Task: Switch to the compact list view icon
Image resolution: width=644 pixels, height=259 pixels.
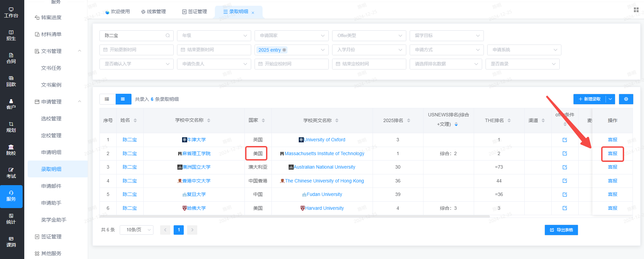Action: point(107,99)
